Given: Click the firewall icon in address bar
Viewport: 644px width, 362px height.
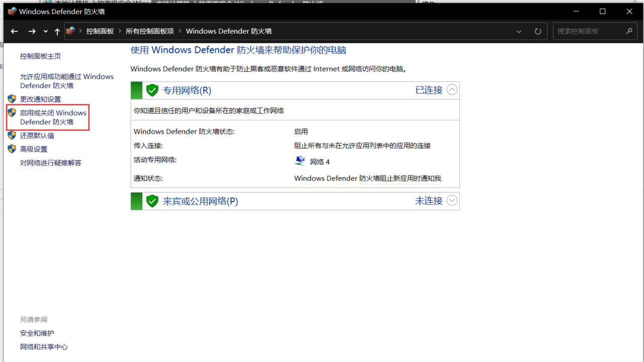Looking at the screenshot, I should (70, 31).
